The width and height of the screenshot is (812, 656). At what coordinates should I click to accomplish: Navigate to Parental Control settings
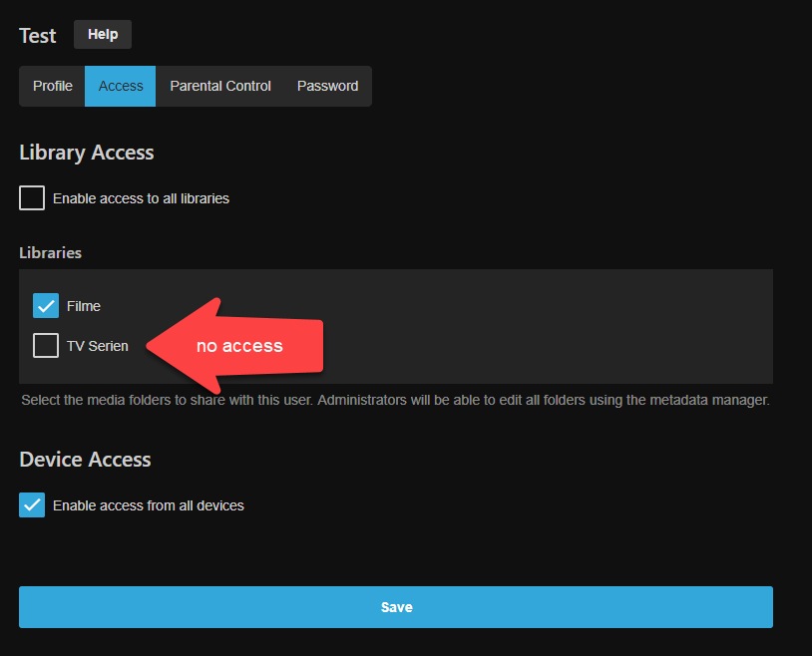tap(219, 86)
